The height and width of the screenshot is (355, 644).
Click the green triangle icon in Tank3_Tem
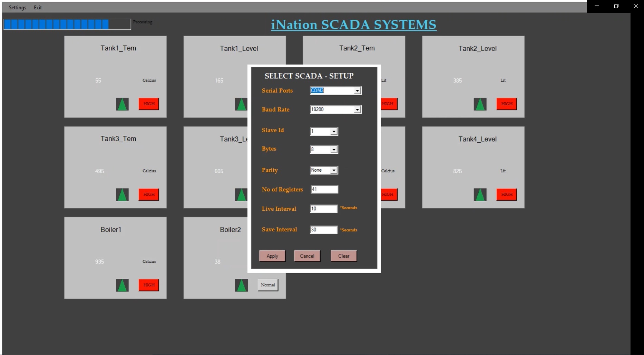point(122,195)
